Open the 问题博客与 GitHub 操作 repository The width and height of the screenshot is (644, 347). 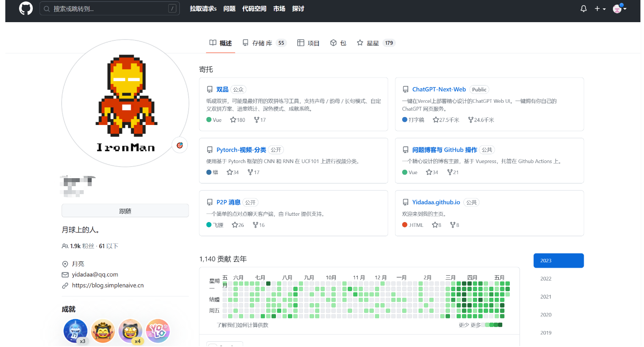point(445,150)
